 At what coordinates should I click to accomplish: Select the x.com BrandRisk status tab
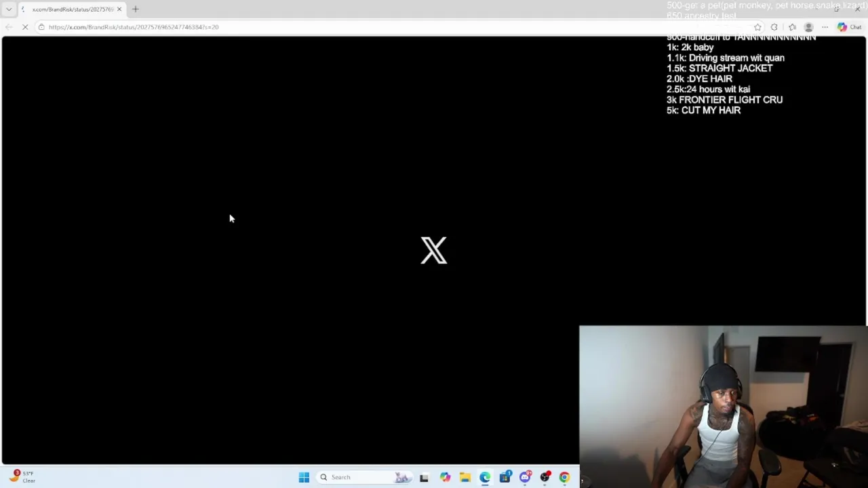point(71,9)
